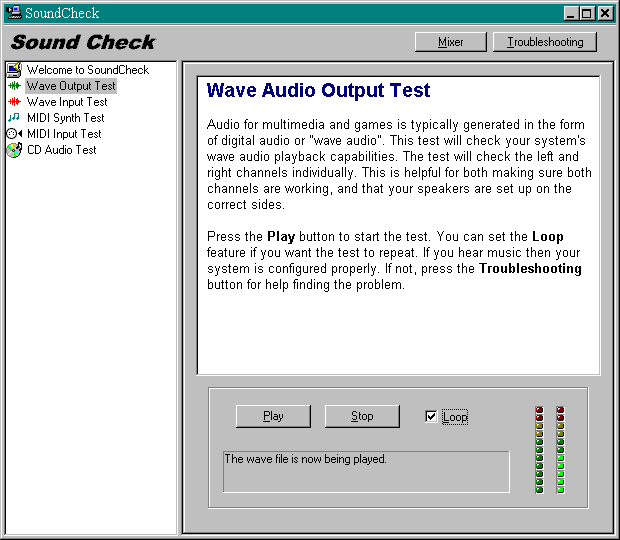Click the MIDI Synth music notes icon

pyautogui.click(x=14, y=117)
